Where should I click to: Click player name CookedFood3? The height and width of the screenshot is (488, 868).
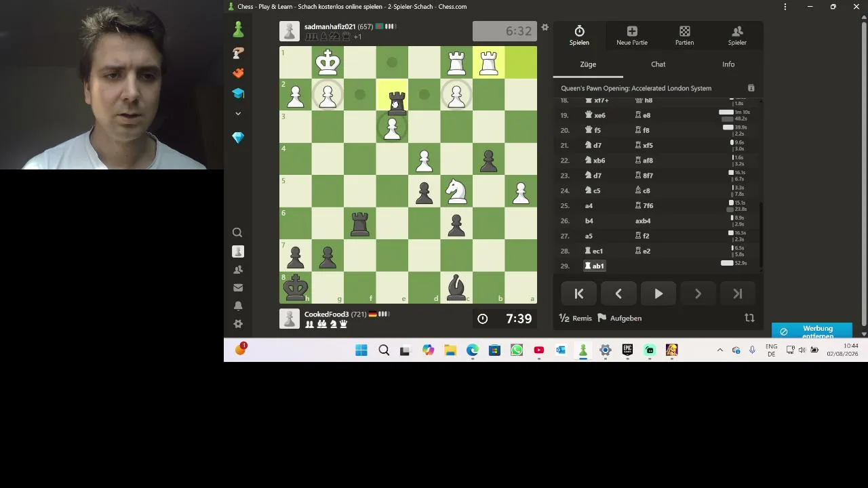click(326, 314)
